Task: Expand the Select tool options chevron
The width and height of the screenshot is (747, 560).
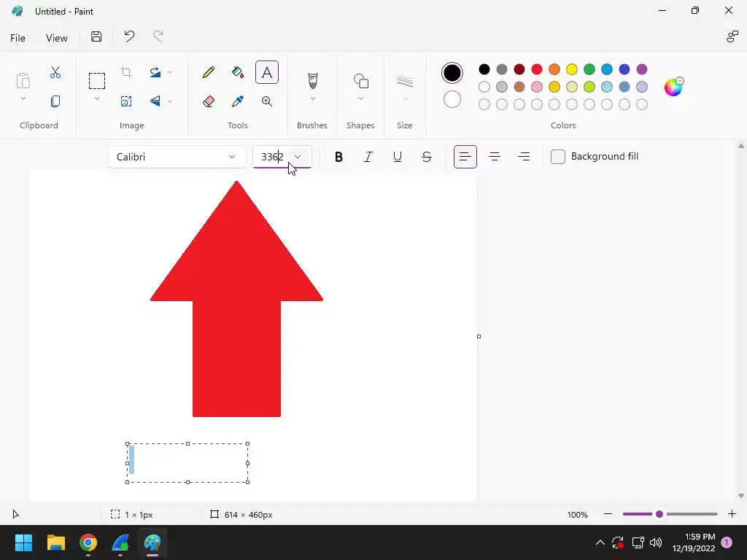Action: coord(97,98)
